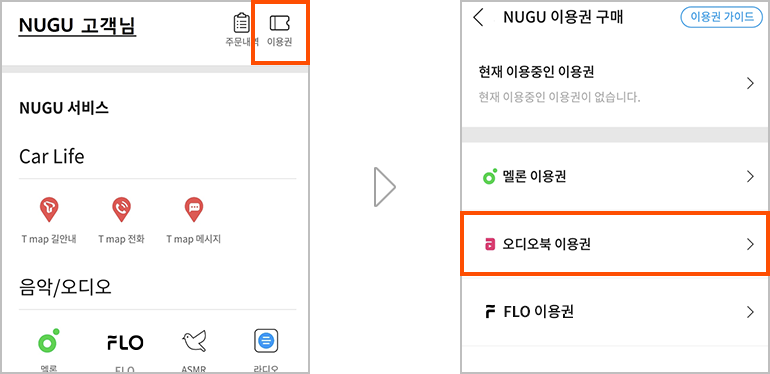The width and height of the screenshot is (770, 374).
Task: Open the FLO music service icon
Action: (125, 342)
